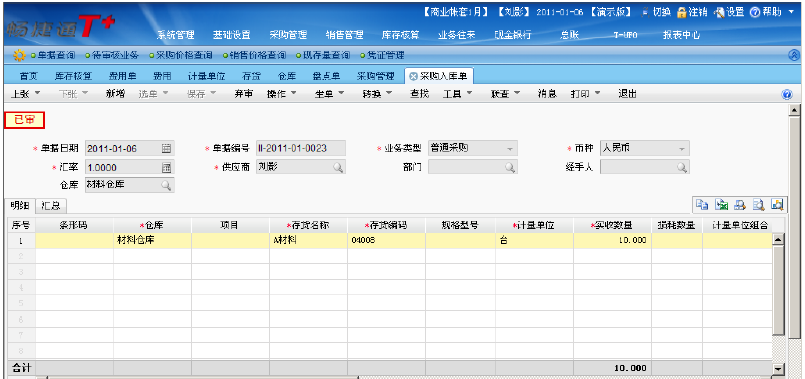Open calculator icon beside 汇率

166,167
